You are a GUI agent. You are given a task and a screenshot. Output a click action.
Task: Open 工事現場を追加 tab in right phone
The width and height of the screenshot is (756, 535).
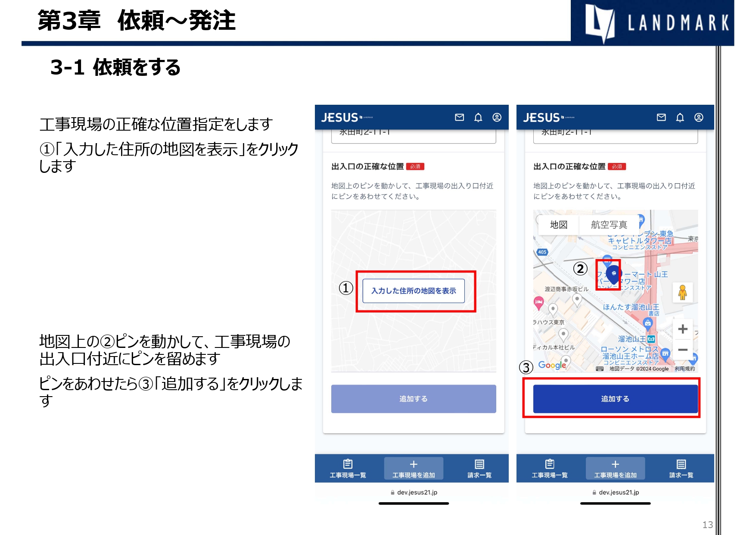tap(616, 469)
